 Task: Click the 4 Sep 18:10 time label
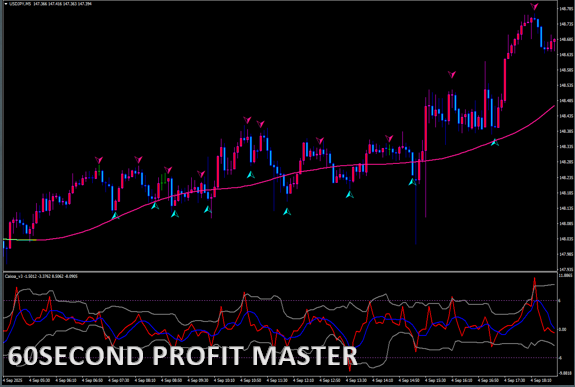[541, 381]
